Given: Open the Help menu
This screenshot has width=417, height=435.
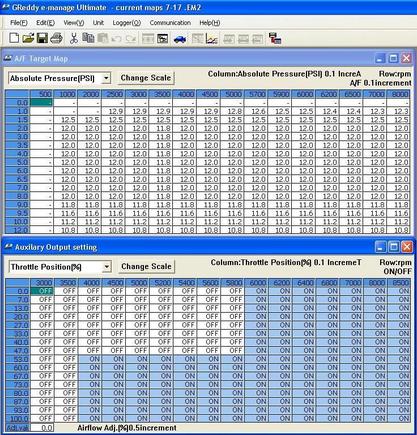Looking at the screenshot, I should [210, 23].
